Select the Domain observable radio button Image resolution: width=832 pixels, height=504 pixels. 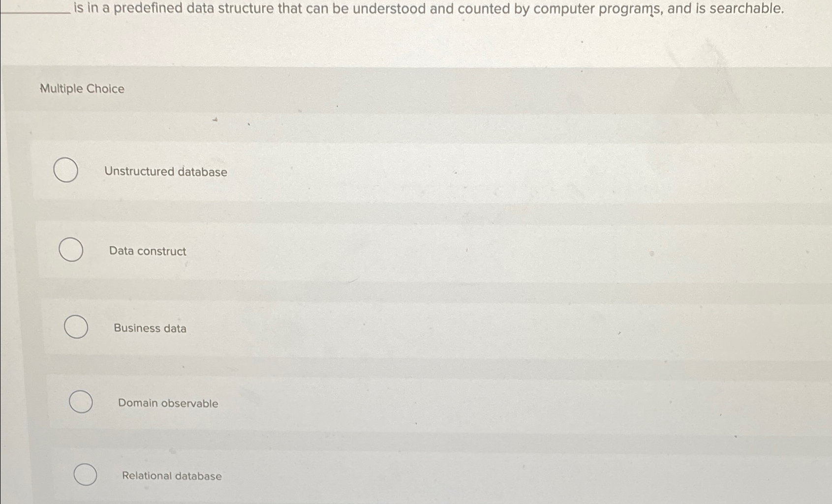[81, 402]
